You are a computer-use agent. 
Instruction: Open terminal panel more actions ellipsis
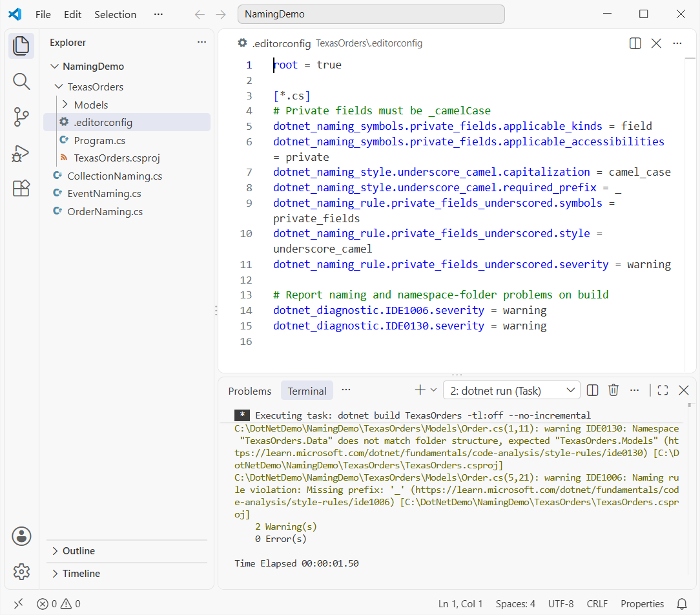634,390
